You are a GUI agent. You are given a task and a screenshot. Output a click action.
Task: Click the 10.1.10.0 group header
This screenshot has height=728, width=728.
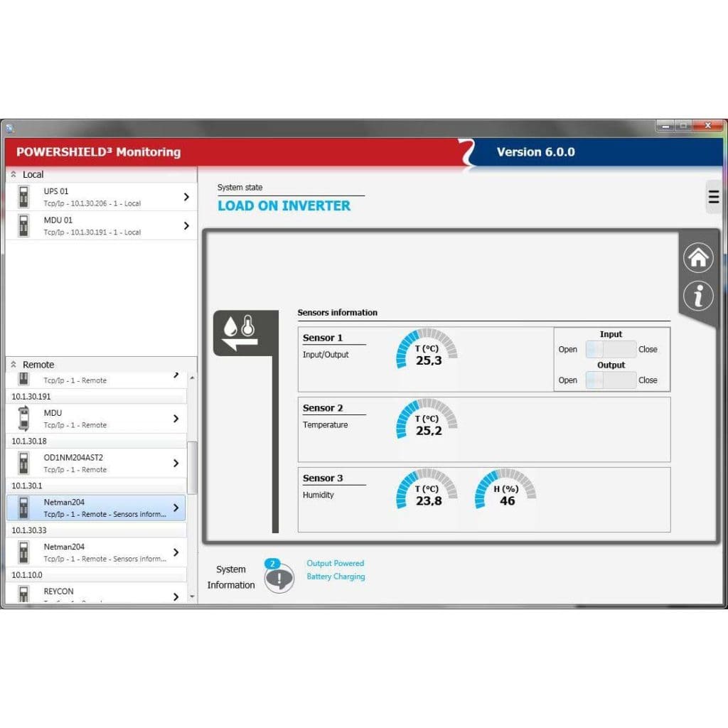[96, 574]
